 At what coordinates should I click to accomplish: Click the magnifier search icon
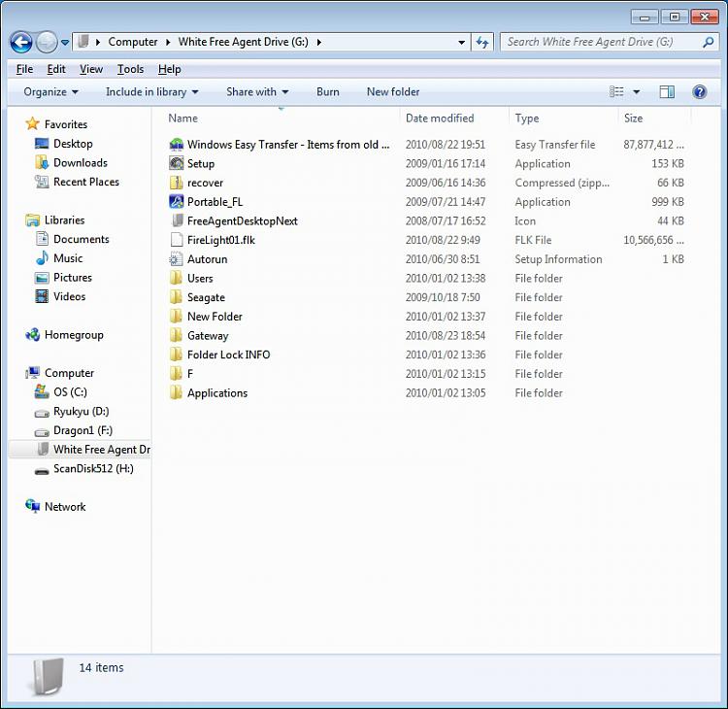708,43
